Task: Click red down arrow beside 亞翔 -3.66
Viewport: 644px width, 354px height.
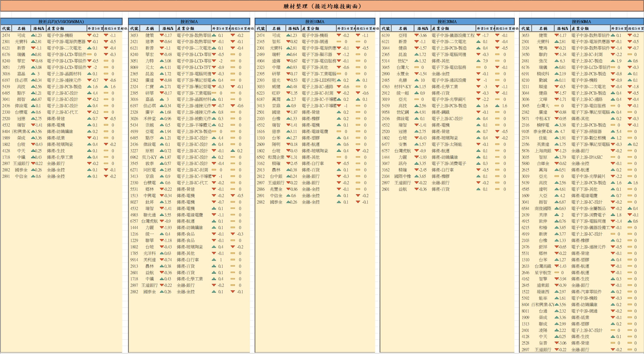Action: [416, 35]
